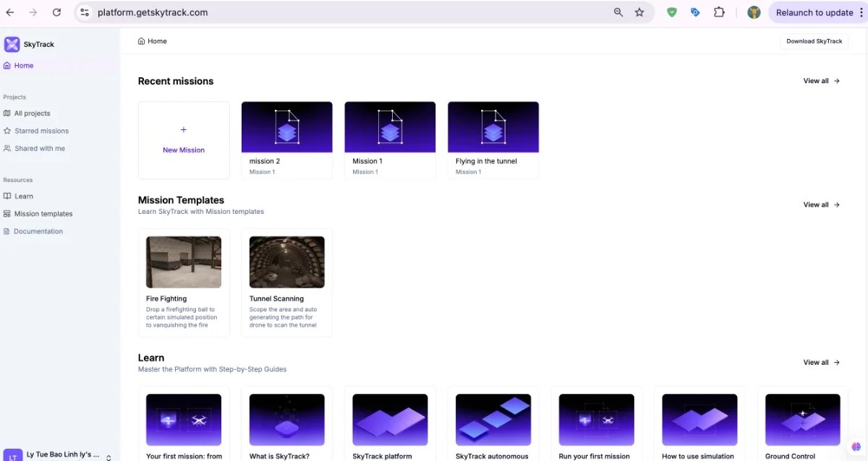The image size is (868, 461).
Task: Click the 'Fire Fighting' template title
Action: click(166, 298)
